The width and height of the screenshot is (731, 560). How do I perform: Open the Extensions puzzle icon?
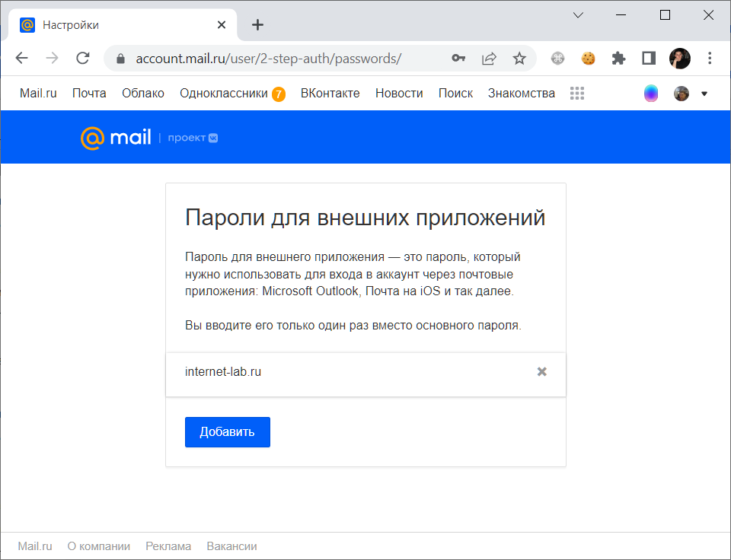coord(618,59)
